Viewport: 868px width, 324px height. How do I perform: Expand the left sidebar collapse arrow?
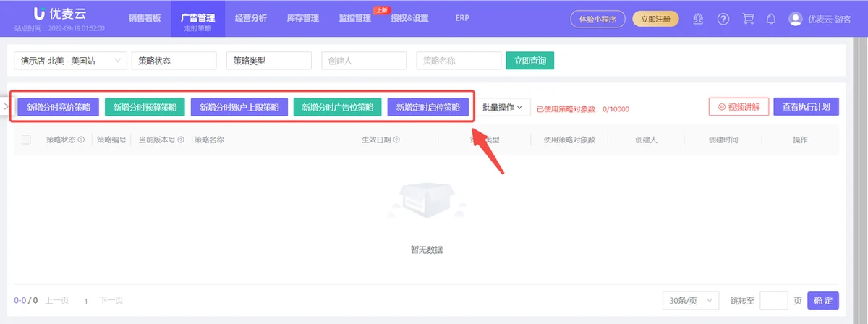pos(6,107)
